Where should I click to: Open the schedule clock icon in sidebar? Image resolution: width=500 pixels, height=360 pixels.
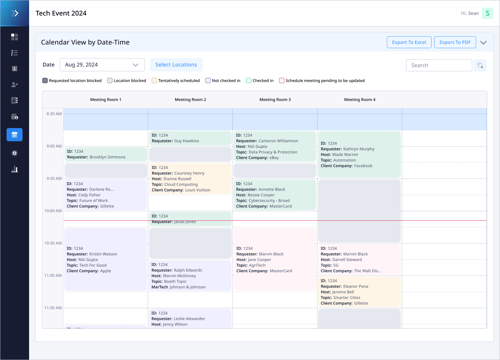pyautogui.click(x=14, y=117)
